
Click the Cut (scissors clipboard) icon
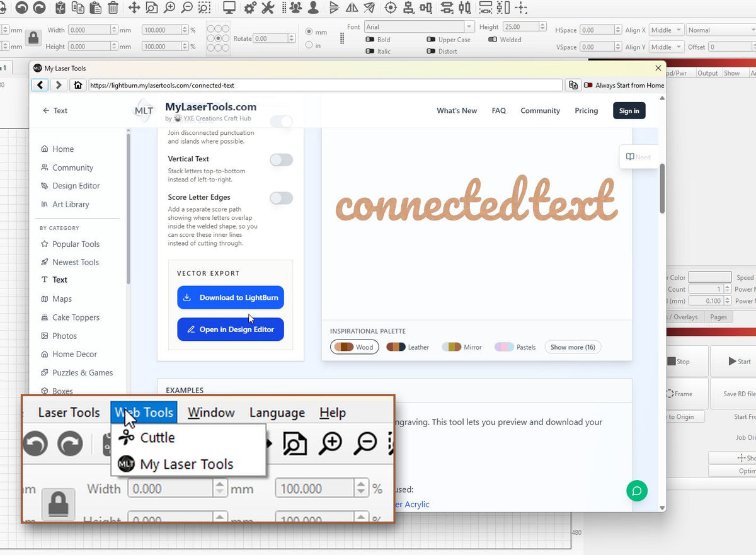[x=60, y=8]
